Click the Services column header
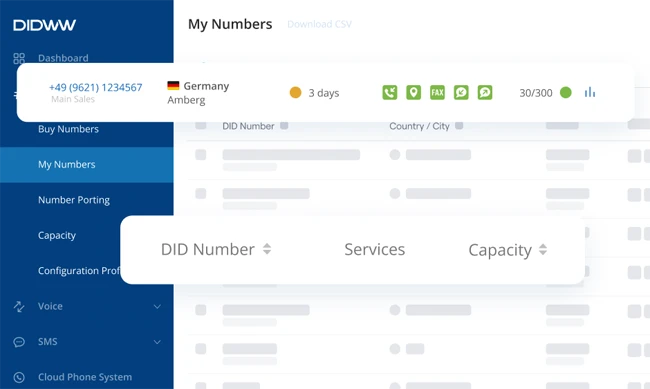The height and width of the screenshot is (389, 650). (375, 249)
